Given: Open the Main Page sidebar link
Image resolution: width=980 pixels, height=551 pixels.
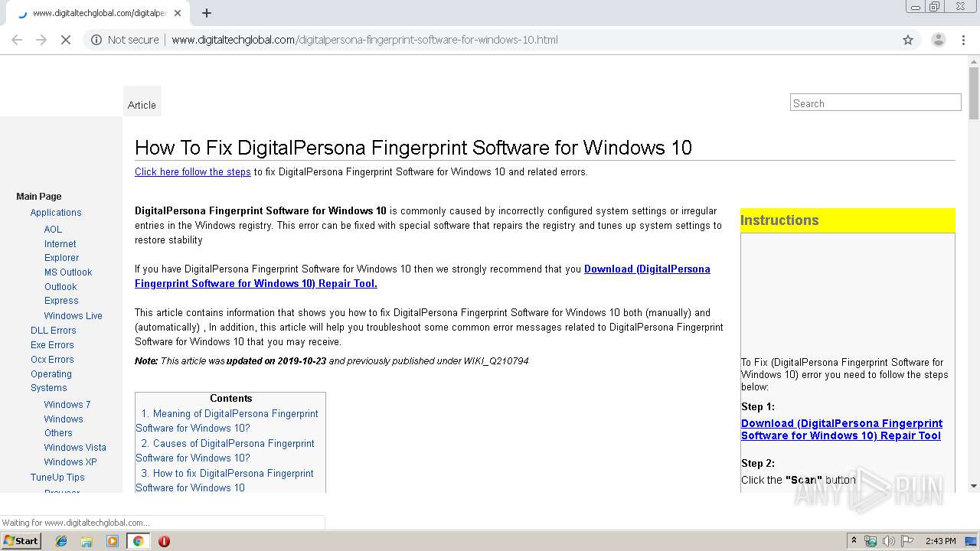Looking at the screenshot, I should 39,197.
